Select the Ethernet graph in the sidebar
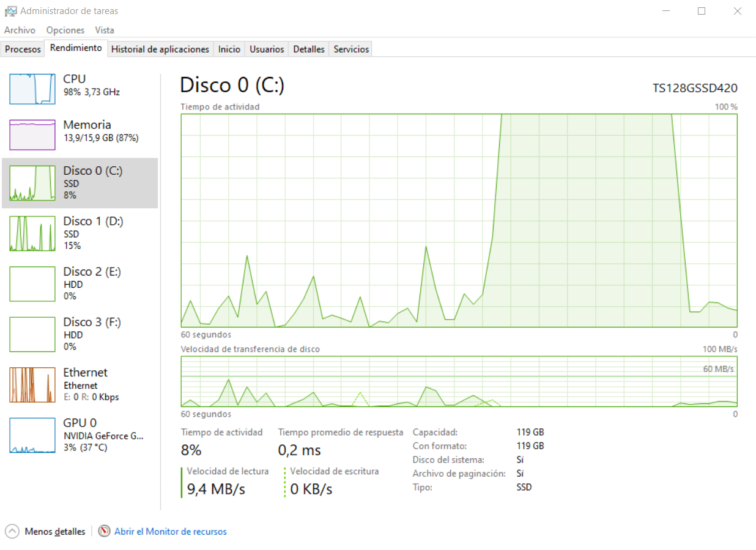 point(80,384)
